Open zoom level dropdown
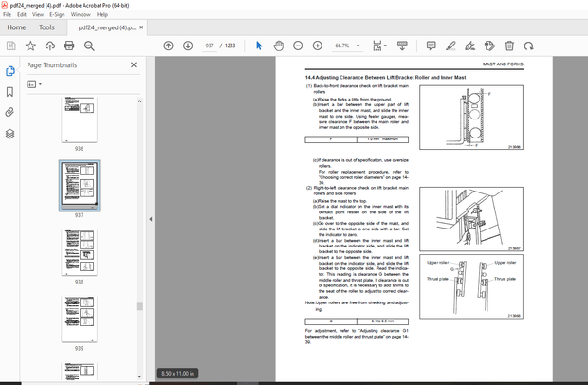 [x=358, y=46]
